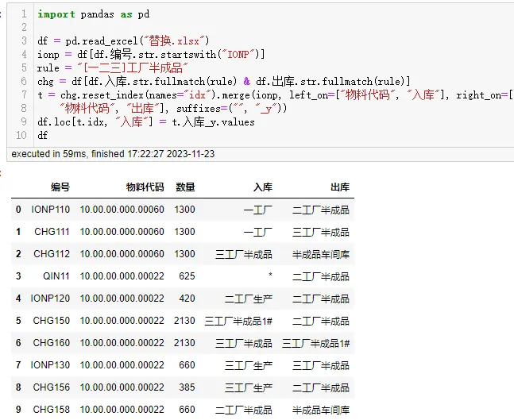Click the executed in 59ms status text
This screenshot has height=420, width=514.
113,154
